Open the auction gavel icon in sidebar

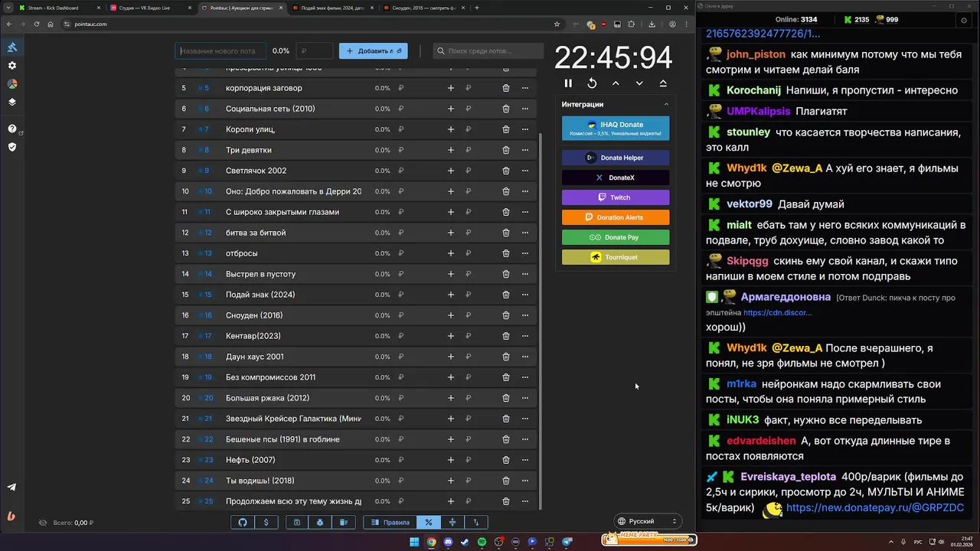12,47
